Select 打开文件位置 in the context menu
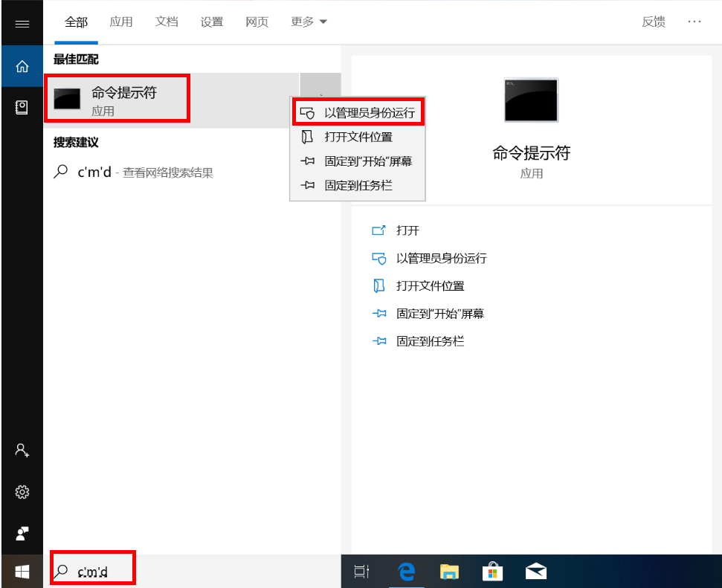 pyautogui.click(x=358, y=137)
